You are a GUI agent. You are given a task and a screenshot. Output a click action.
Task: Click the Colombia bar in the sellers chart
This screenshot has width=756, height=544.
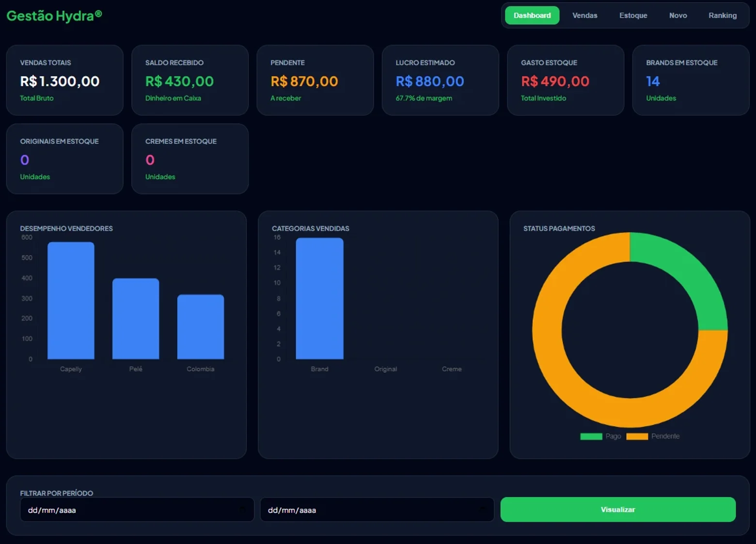point(201,326)
